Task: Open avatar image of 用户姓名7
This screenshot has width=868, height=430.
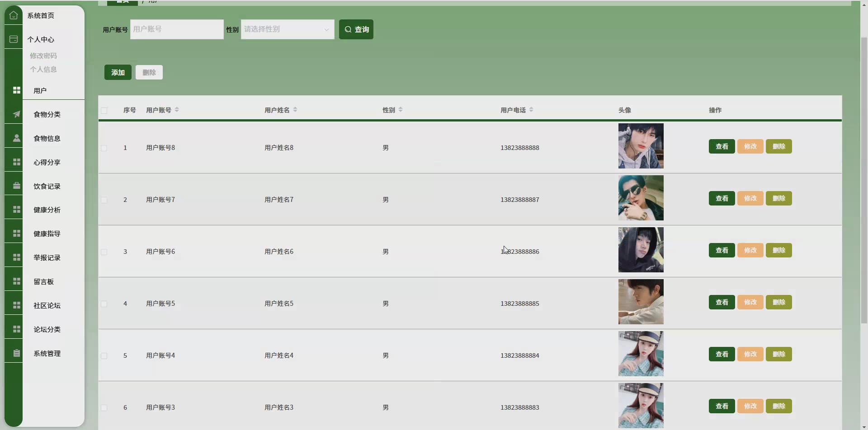Action: (x=641, y=198)
